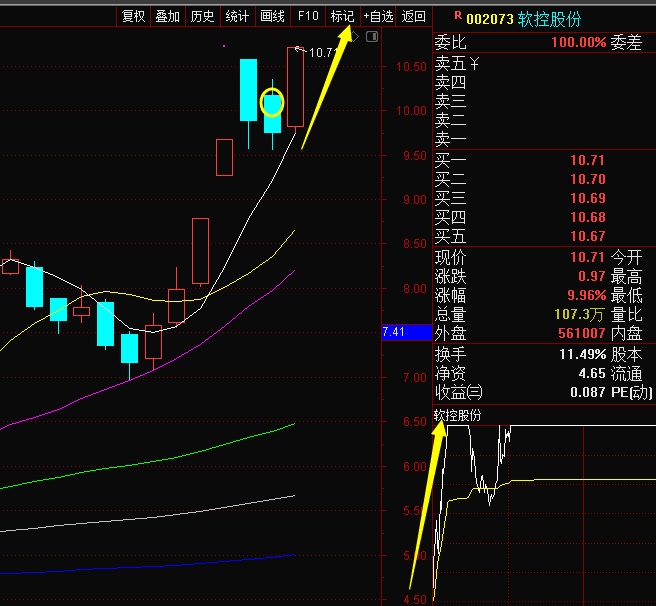
Task: Click the 10.71 high price label on chart
Action: [x=323, y=53]
